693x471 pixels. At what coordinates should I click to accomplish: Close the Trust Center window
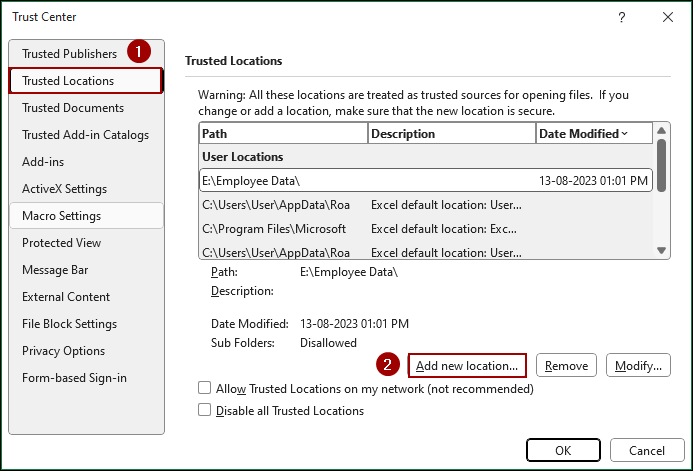pos(668,17)
